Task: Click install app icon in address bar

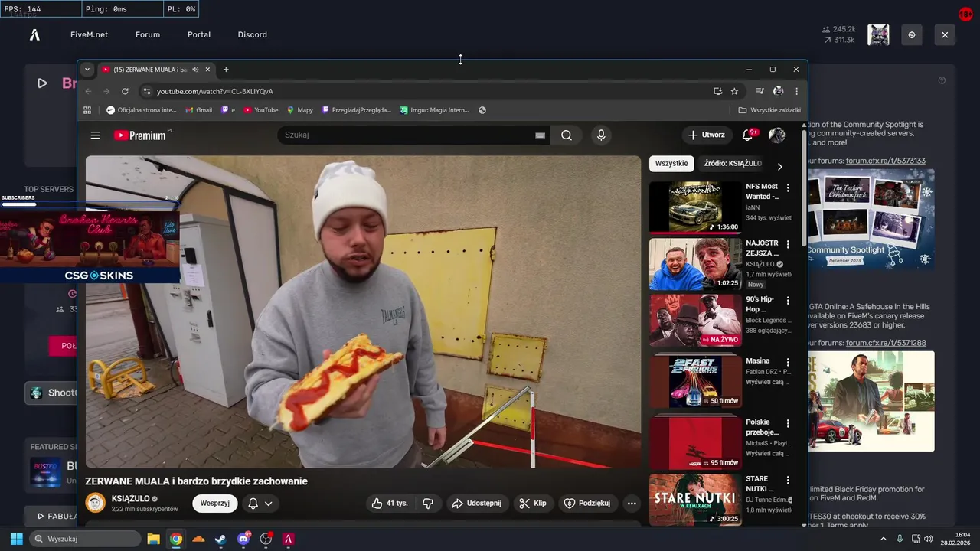Action: 717,91
